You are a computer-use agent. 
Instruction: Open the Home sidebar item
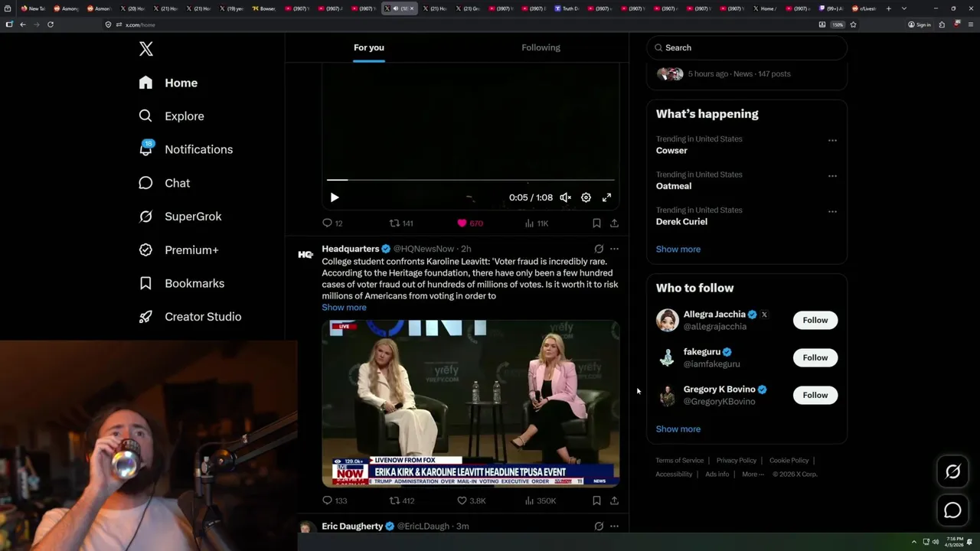(168, 83)
